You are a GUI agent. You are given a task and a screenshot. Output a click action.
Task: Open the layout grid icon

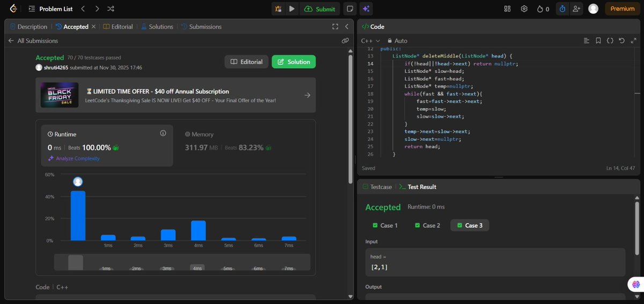tap(508, 9)
